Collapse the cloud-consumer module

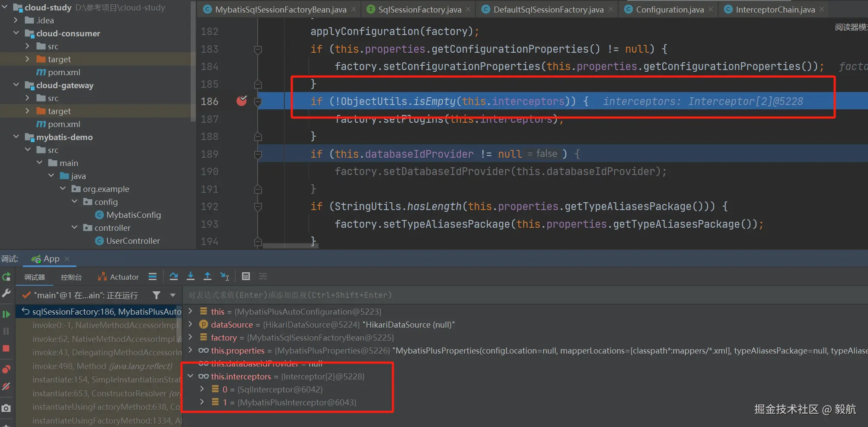[16, 33]
